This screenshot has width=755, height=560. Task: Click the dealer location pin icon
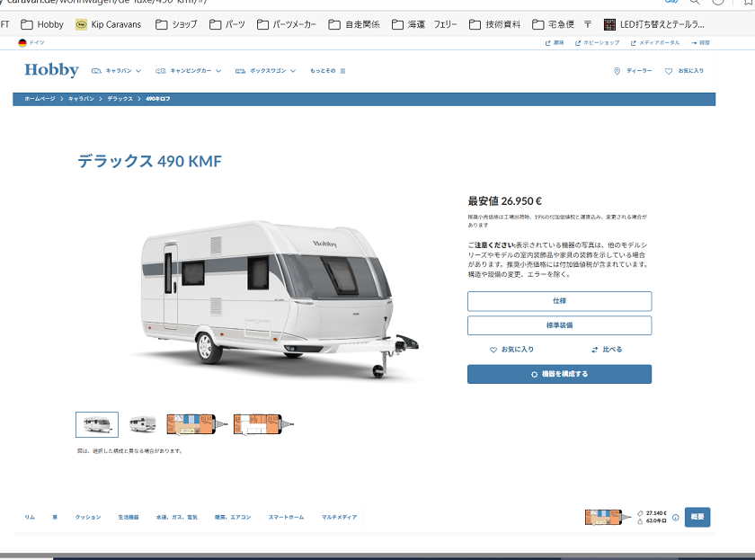click(x=617, y=71)
